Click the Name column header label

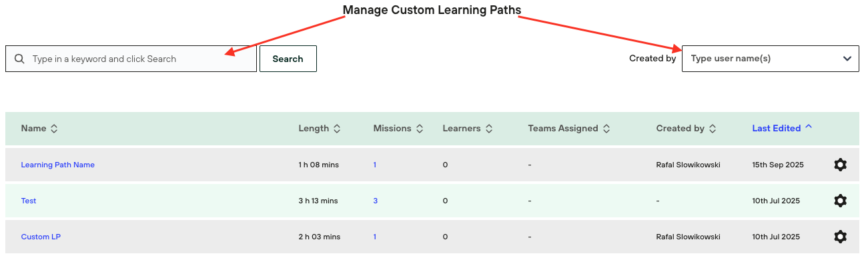(x=34, y=129)
